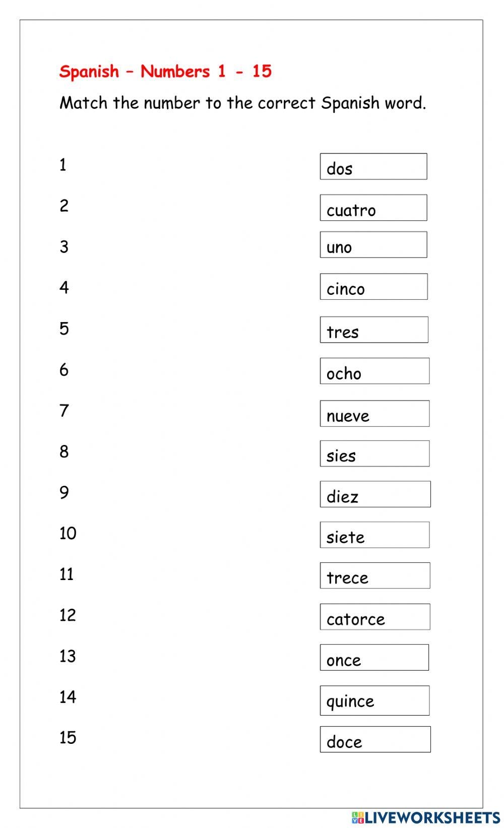This screenshot has width=504, height=828.
Task: Click the red "Spanish – Numbers 1 - 15" heading
Action: click(x=165, y=72)
